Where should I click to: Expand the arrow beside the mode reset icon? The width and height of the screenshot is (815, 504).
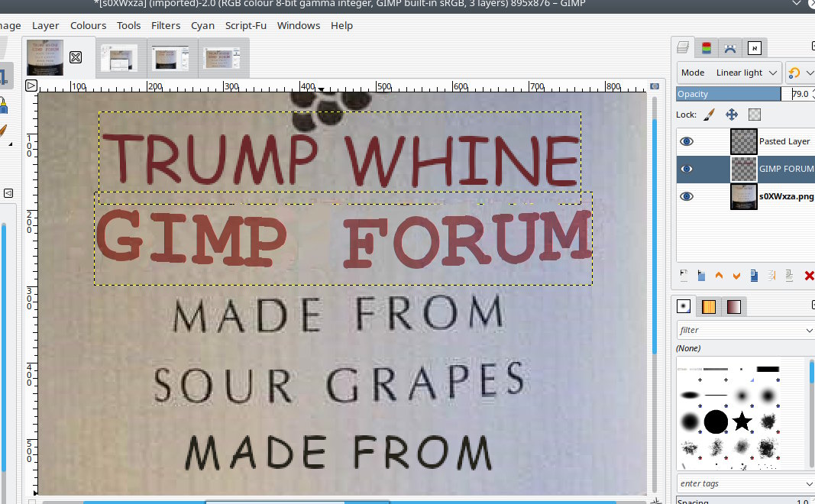tap(810, 73)
